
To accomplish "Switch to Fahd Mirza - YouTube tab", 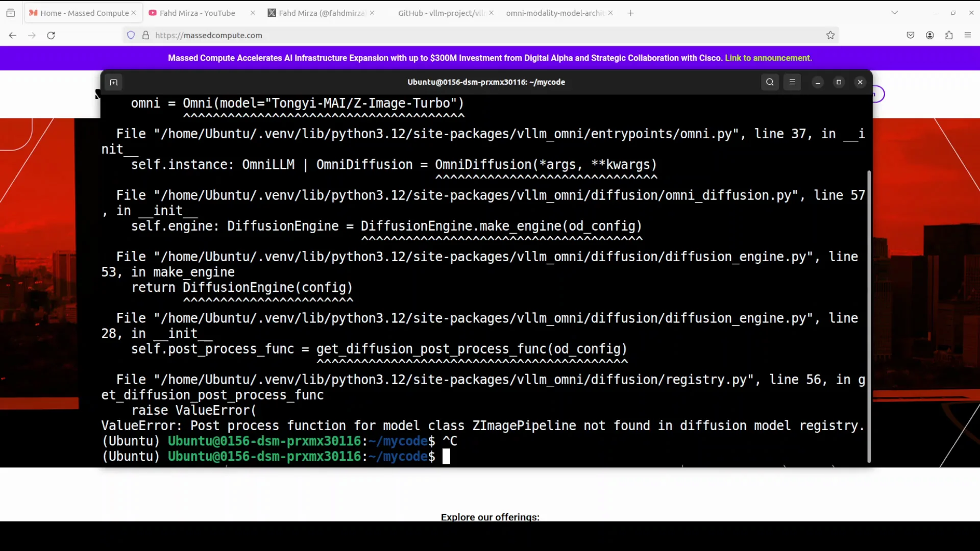I will pos(197,13).
